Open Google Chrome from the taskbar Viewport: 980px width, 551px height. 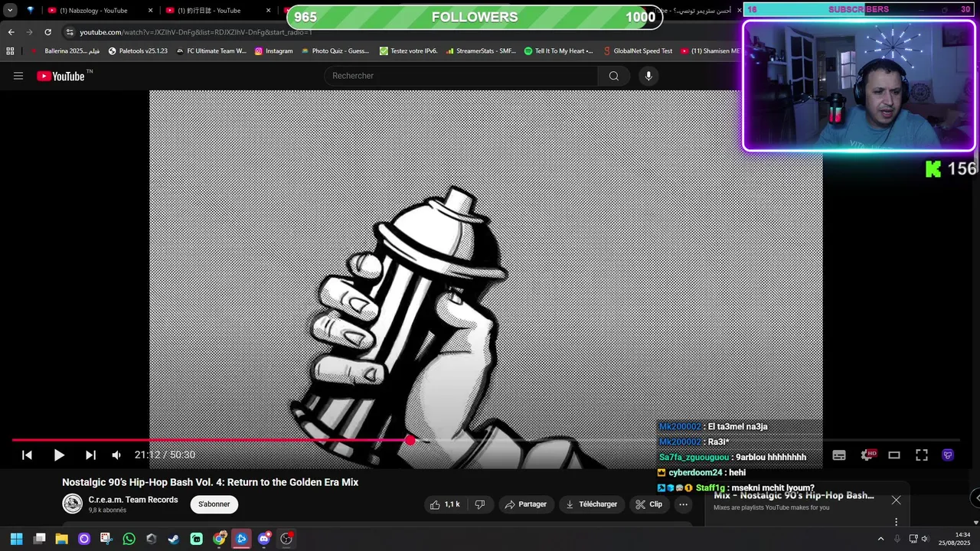tap(219, 539)
